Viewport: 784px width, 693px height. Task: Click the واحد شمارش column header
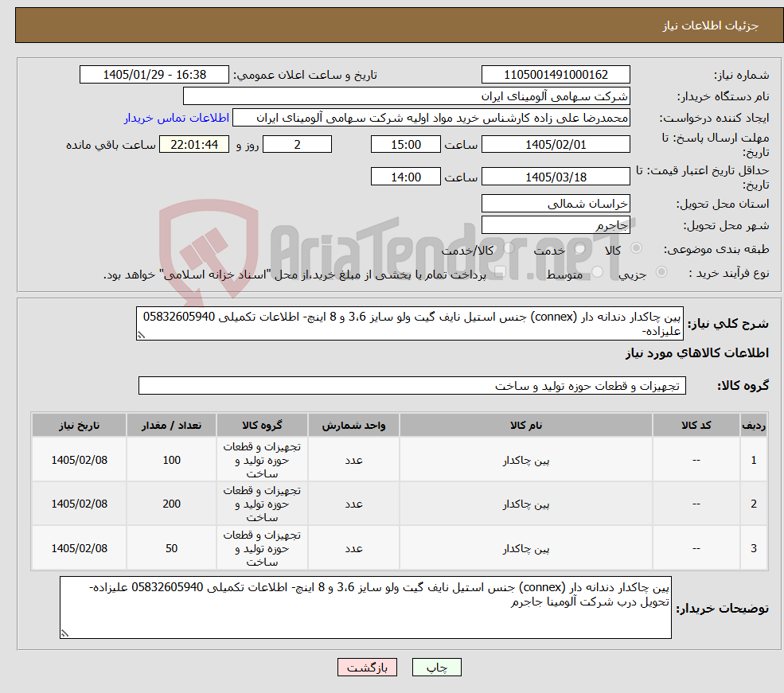point(353,425)
